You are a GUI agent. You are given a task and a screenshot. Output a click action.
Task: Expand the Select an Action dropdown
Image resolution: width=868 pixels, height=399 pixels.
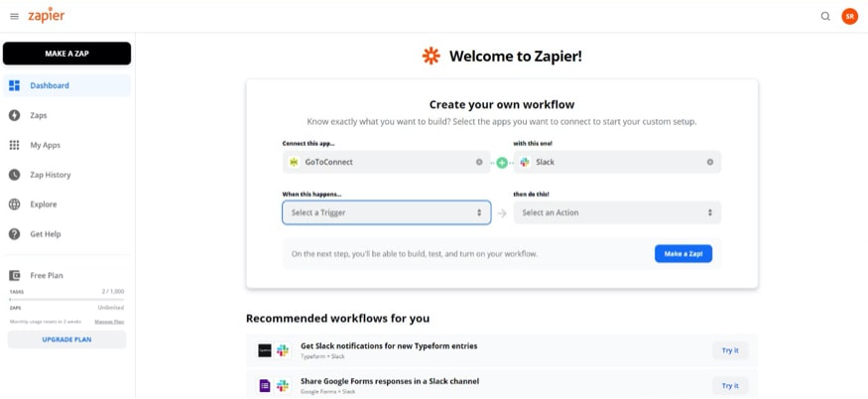pyautogui.click(x=617, y=212)
